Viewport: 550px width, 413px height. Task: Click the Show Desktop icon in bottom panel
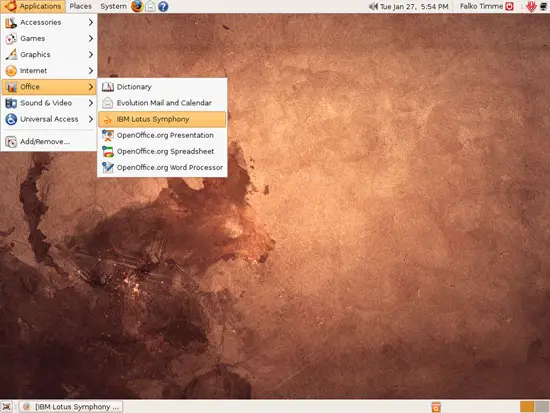tap(7, 406)
